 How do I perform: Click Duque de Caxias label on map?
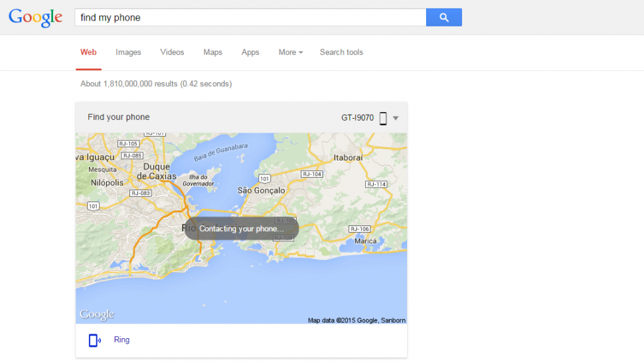click(157, 171)
